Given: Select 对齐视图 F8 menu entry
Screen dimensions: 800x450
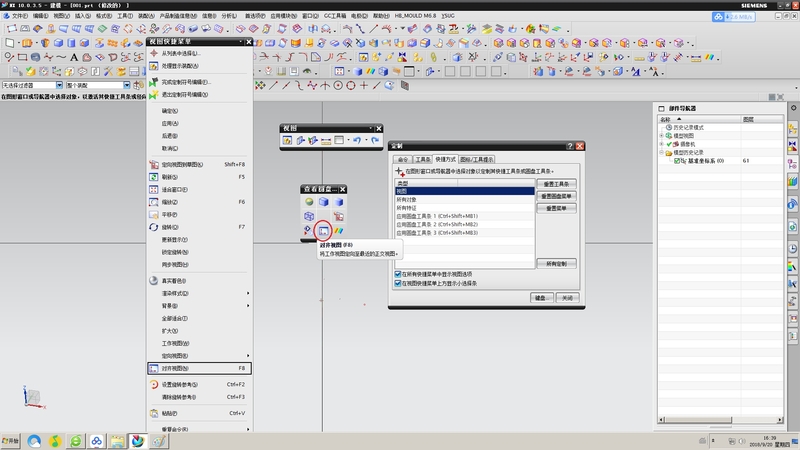Looking at the screenshot, I should [192, 369].
